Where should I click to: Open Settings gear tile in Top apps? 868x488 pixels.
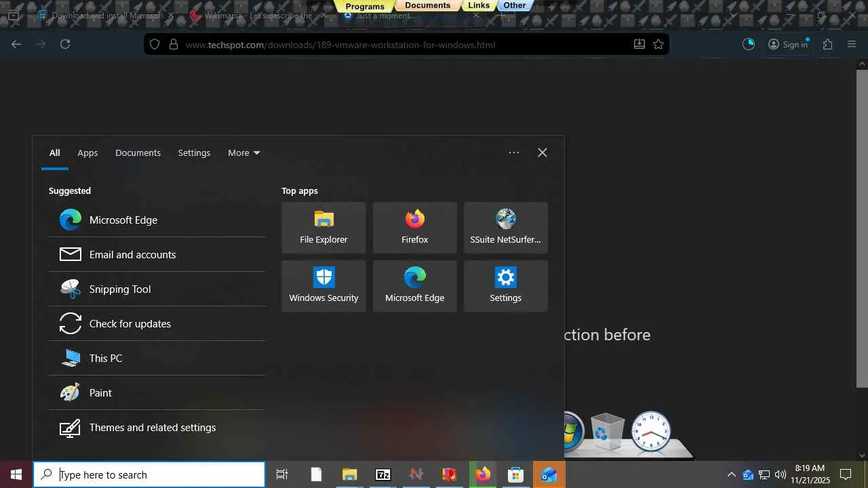pos(506,286)
